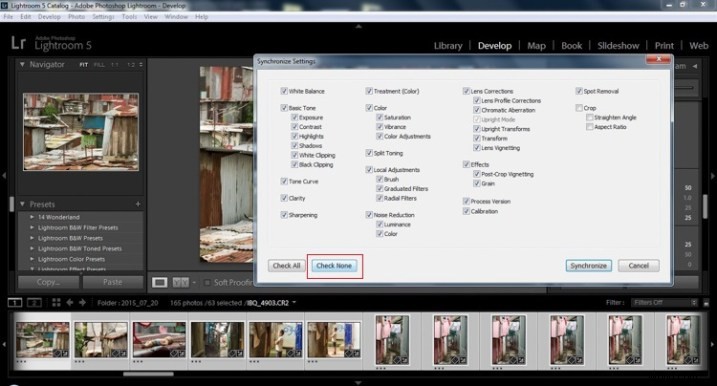Screen dimensions: 717x386
Task: Click the Check All button
Action: tap(286, 266)
